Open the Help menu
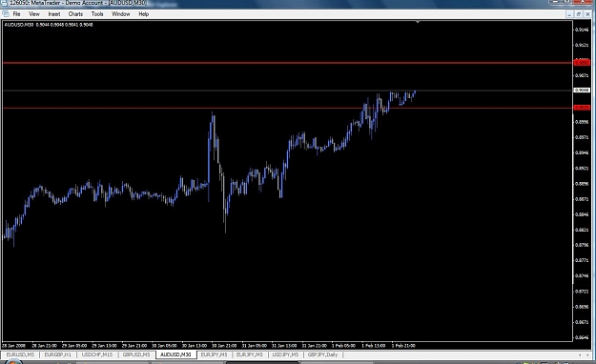 [144, 14]
